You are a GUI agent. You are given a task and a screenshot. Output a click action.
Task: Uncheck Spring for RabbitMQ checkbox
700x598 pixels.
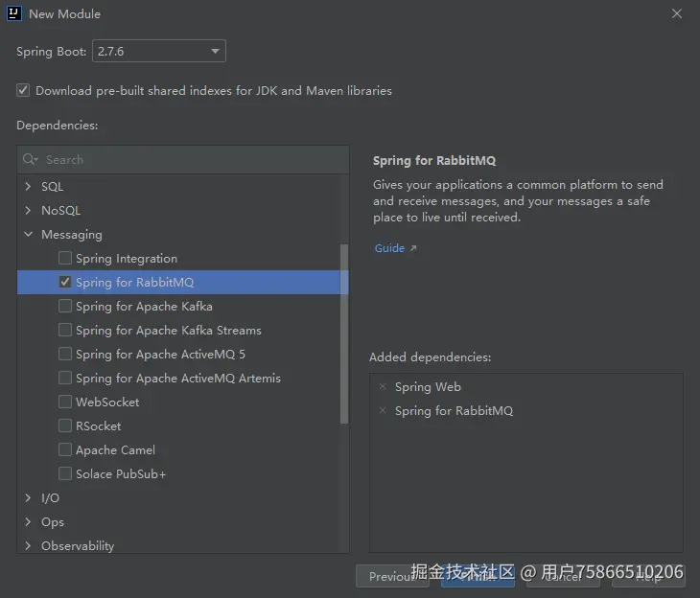click(65, 282)
